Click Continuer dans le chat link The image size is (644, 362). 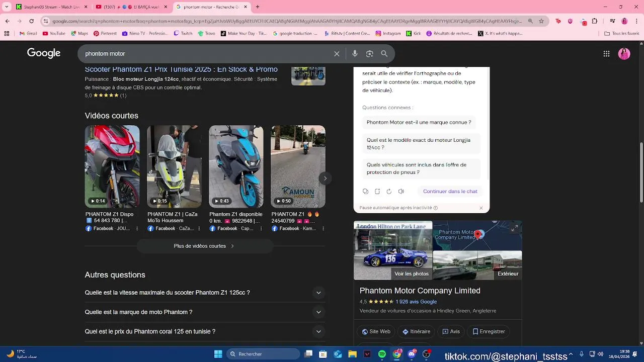click(450, 192)
